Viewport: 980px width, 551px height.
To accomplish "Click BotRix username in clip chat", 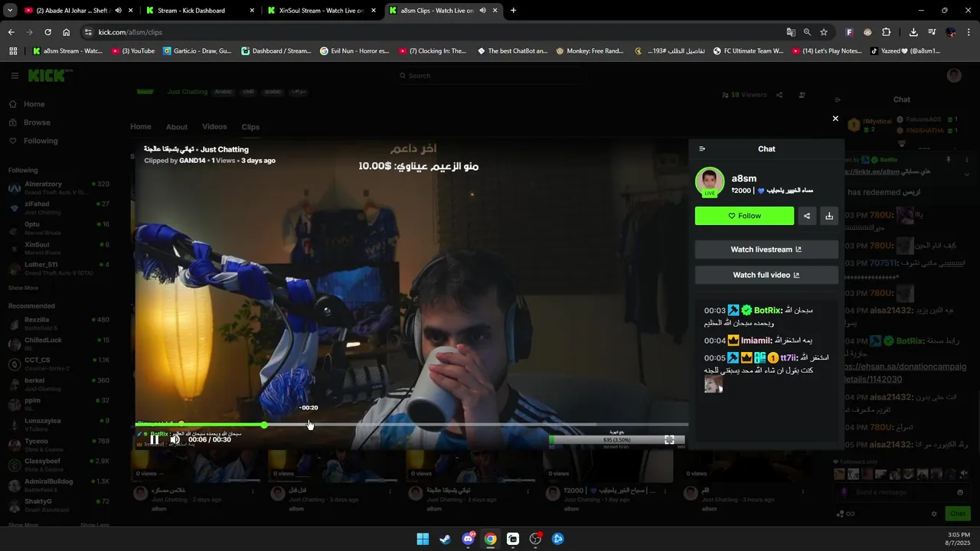I will (x=768, y=311).
